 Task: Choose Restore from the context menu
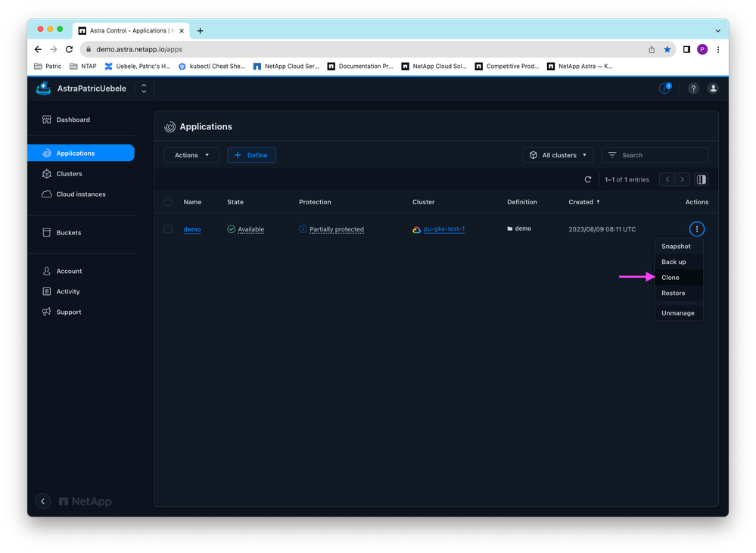click(x=679, y=293)
